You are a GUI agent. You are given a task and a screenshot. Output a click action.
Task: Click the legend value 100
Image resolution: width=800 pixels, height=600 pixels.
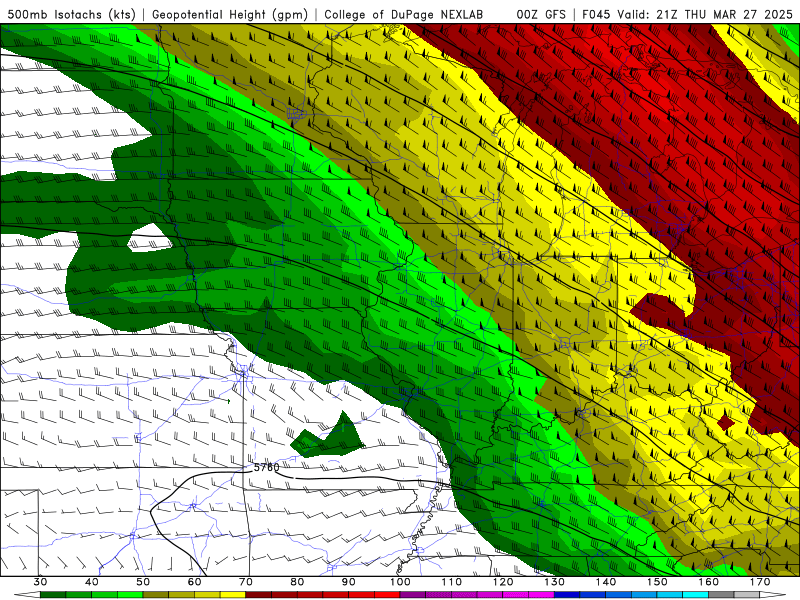401,582
